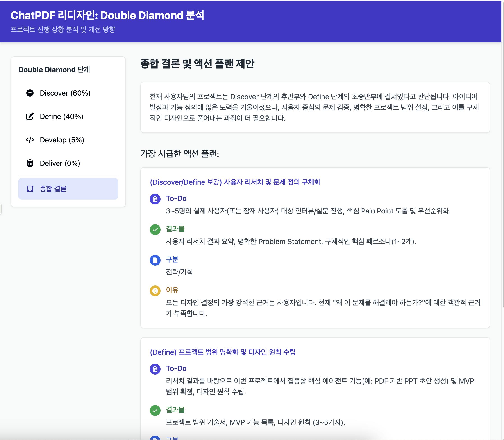Click the yellow info icon next to 이유

click(x=155, y=291)
